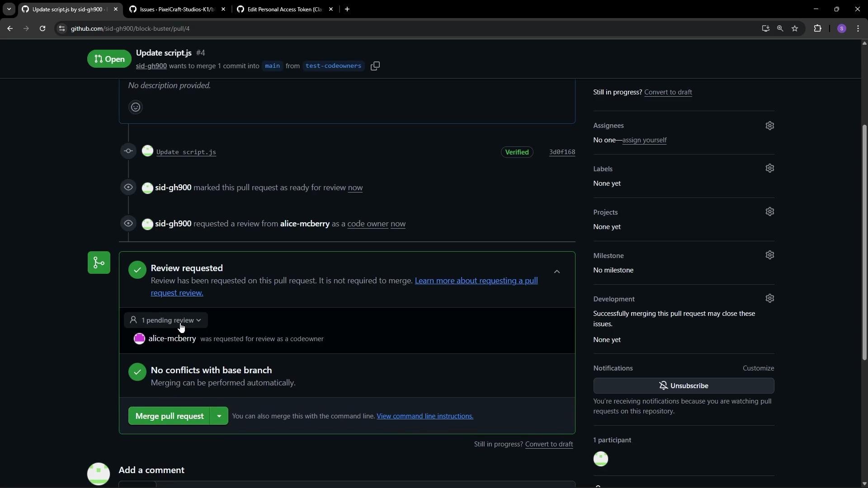Screen dimensions: 868x488
Task: Open the Development settings gear
Action: pyautogui.click(x=770, y=298)
